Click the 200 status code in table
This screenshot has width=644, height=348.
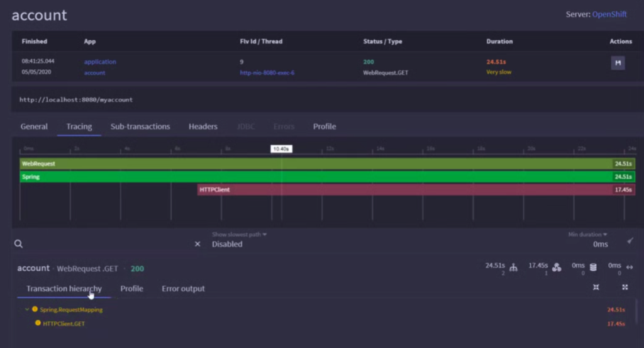[369, 62]
